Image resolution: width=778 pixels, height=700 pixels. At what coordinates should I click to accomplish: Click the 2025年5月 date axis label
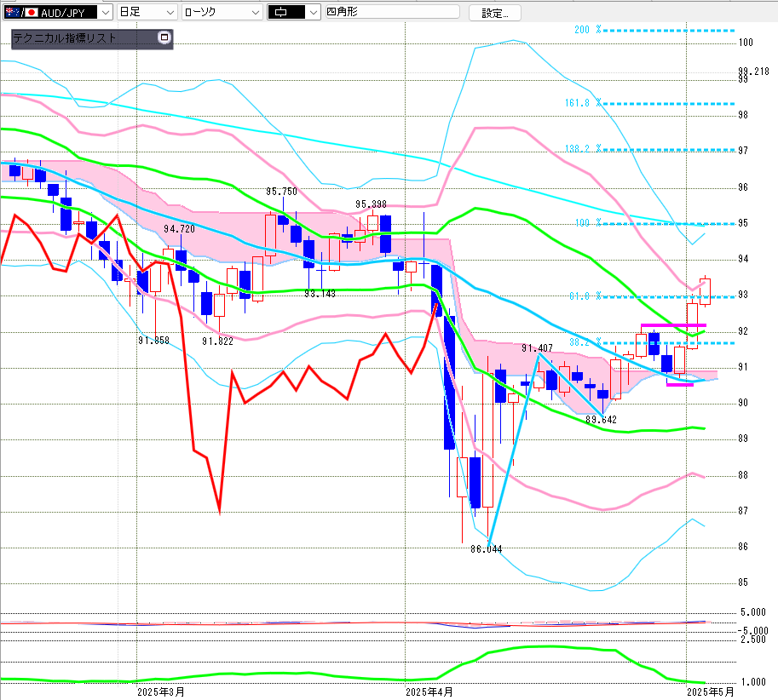[710, 692]
